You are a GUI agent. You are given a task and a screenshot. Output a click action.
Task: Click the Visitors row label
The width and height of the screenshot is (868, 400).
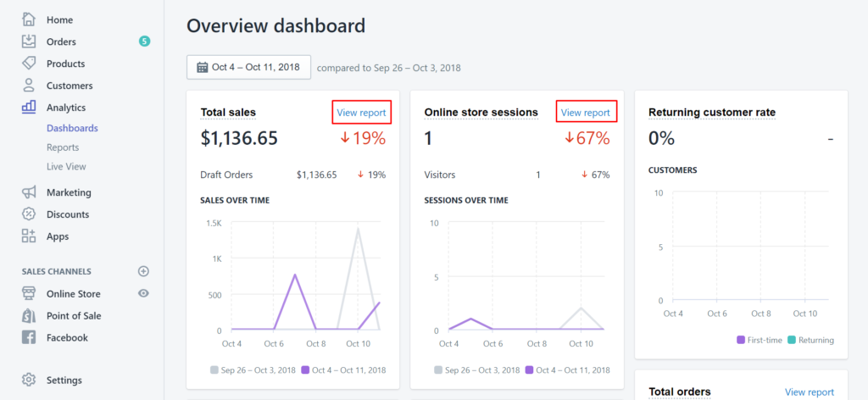(x=440, y=175)
